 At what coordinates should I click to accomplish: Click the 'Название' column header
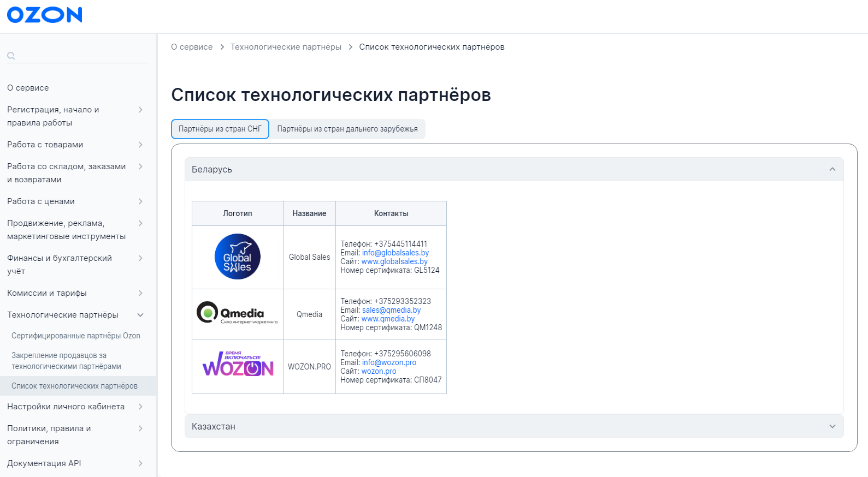309,213
